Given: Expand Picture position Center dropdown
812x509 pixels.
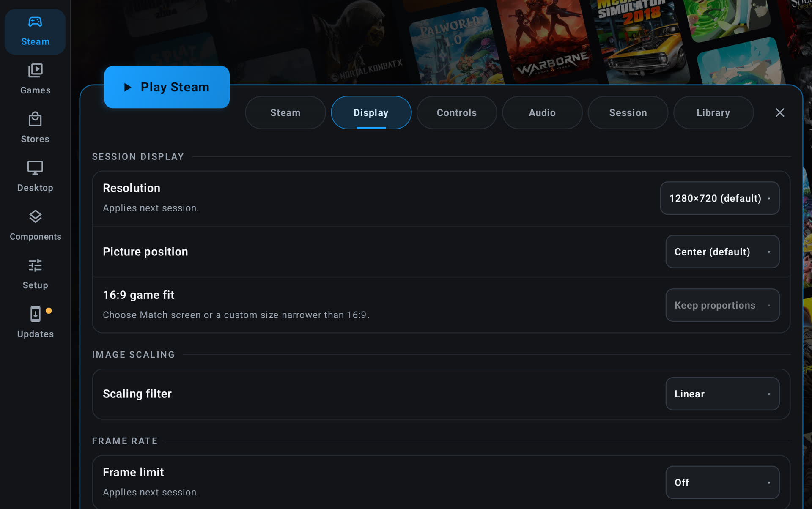Looking at the screenshot, I should click(x=722, y=252).
